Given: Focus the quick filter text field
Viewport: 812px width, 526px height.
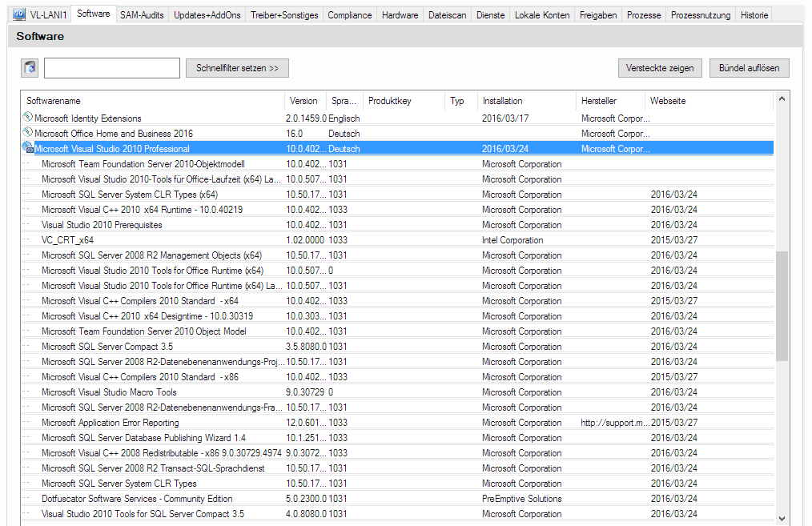Looking at the screenshot, I should pyautogui.click(x=112, y=68).
